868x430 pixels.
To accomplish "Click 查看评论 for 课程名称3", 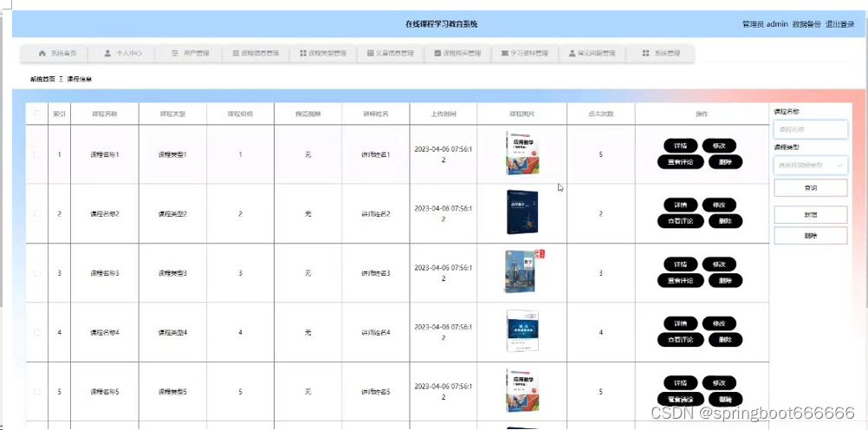I will tap(680, 280).
